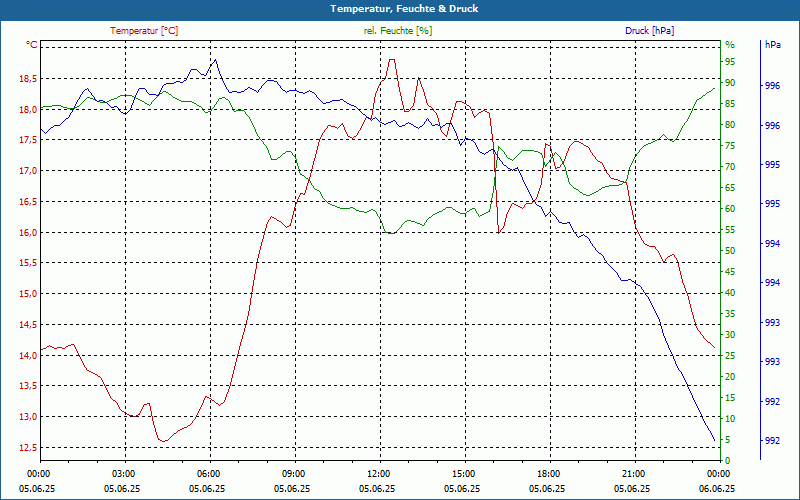The image size is (800, 500).
Task: Click the 35 humidity axis value
Action: 730,313
